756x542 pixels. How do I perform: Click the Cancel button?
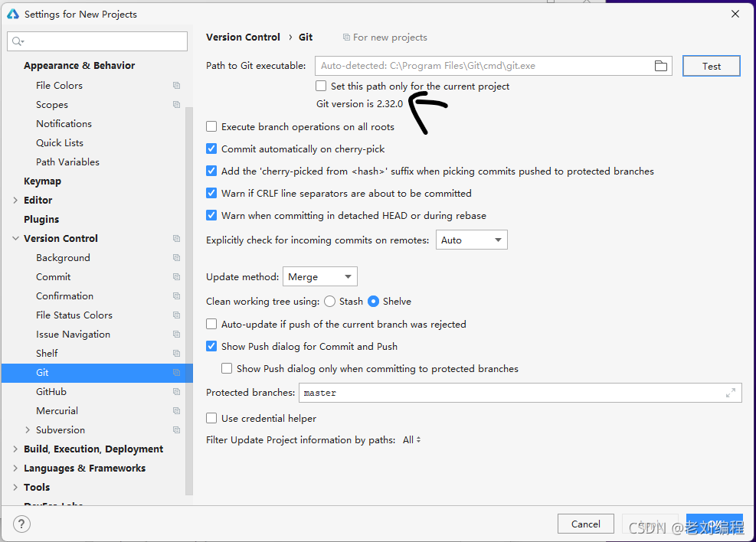pyautogui.click(x=586, y=524)
